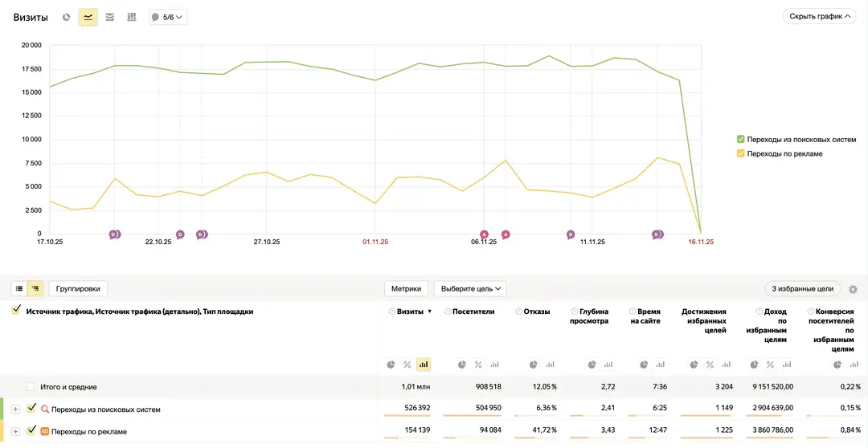Show pie chart for Глубина просмотра column
Screen dimensions: 868x448
592,365
